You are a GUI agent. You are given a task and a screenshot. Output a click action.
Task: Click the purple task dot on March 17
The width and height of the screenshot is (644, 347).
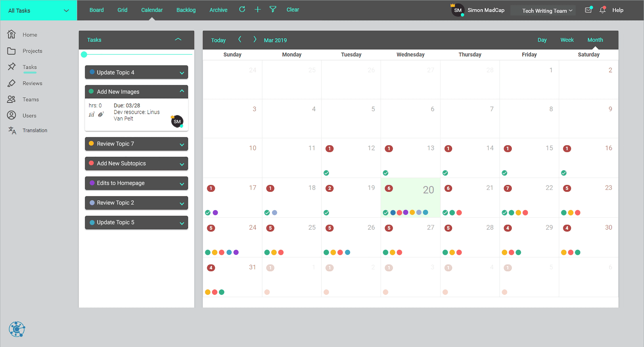[x=215, y=213]
